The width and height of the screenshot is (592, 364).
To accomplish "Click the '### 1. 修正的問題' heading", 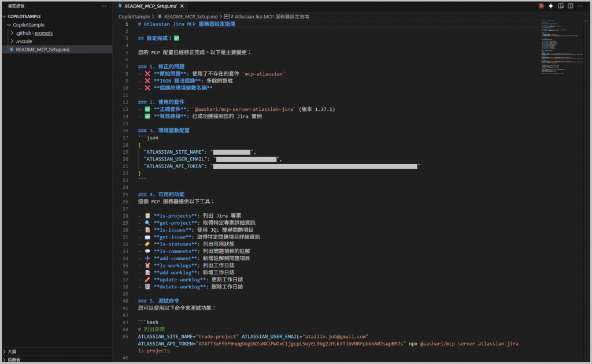I will coord(161,67).
